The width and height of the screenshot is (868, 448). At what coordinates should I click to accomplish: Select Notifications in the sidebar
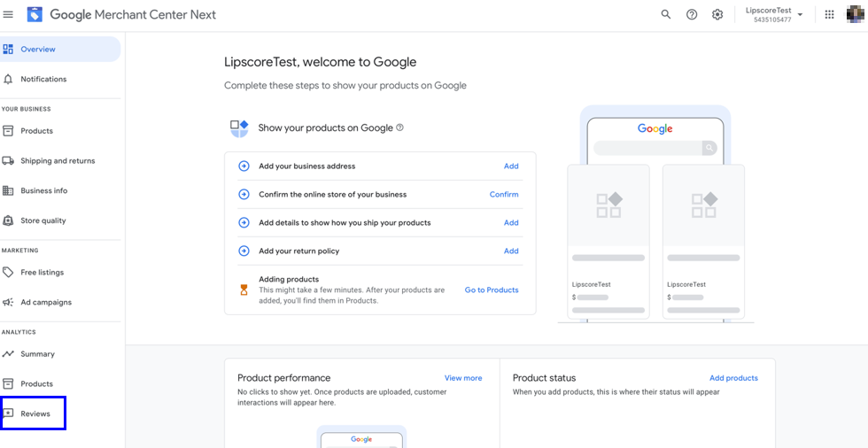coord(43,80)
